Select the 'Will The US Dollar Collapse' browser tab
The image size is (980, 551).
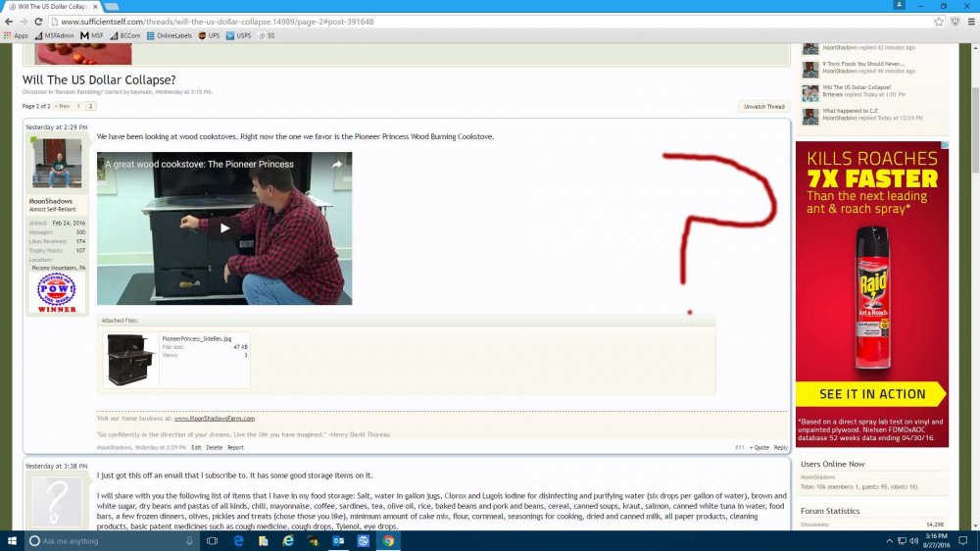(52, 6)
